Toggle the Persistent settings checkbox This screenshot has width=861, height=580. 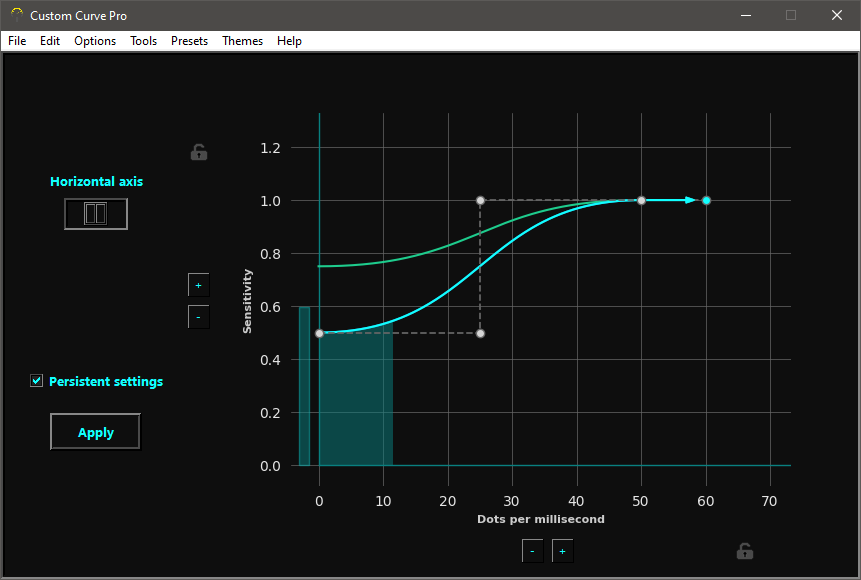pos(36,380)
